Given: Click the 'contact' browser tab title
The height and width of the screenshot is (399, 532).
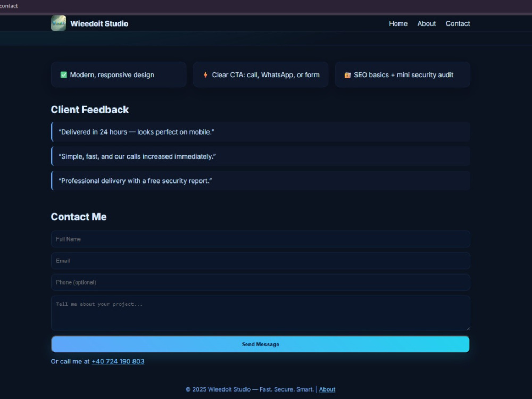Looking at the screenshot, I should point(9,6).
